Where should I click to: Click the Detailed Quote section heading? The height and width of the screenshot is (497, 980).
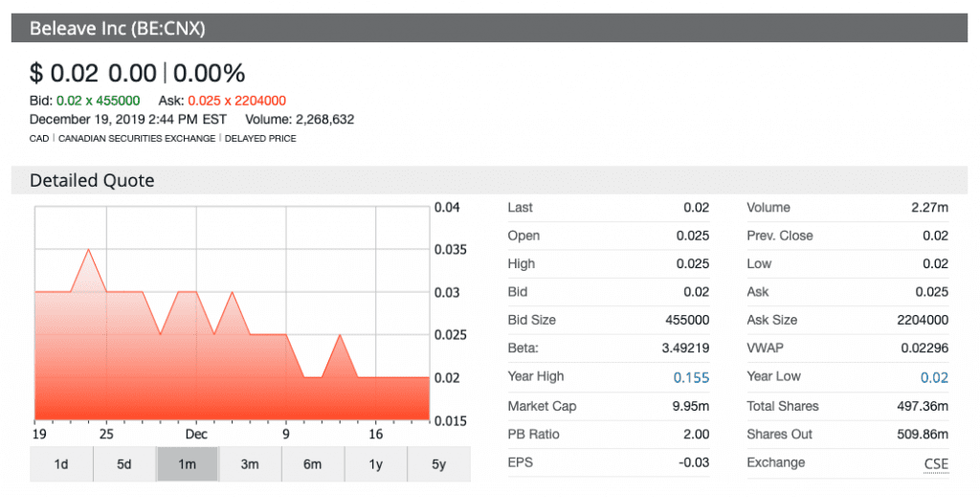click(92, 181)
